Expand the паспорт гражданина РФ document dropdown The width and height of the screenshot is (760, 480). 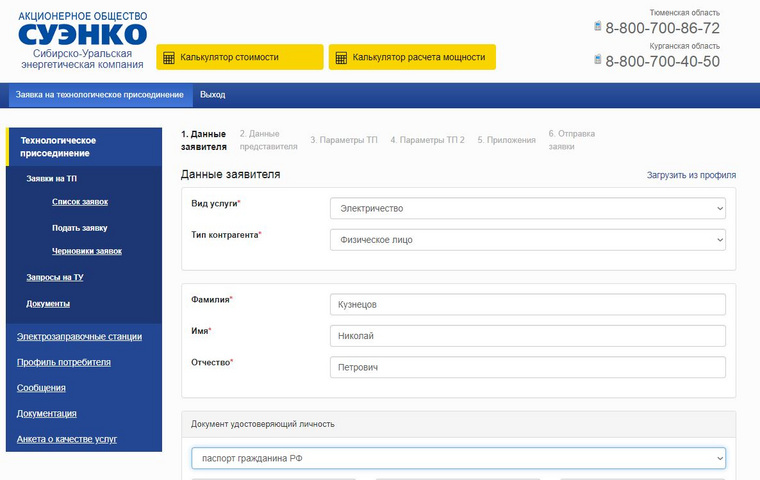point(459,458)
